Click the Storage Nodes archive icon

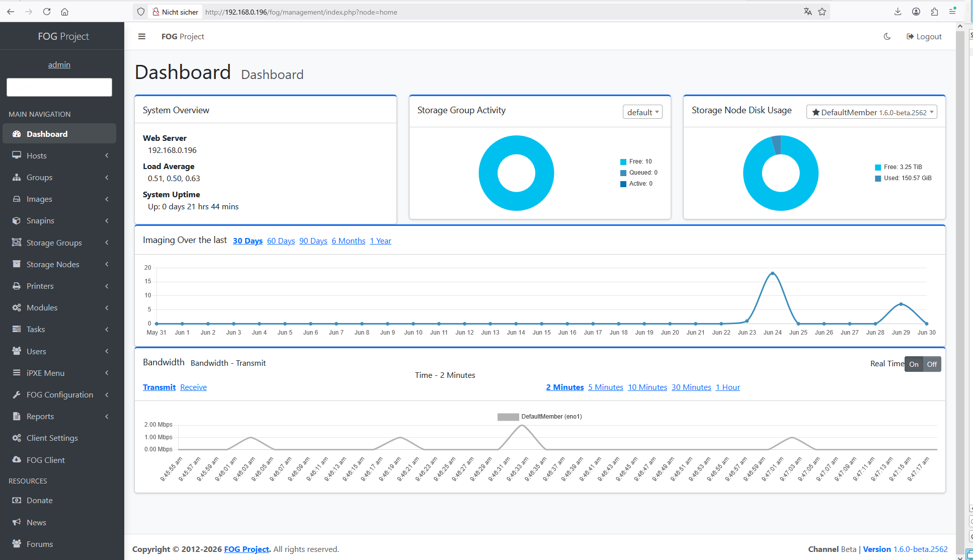[x=17, y=264]
